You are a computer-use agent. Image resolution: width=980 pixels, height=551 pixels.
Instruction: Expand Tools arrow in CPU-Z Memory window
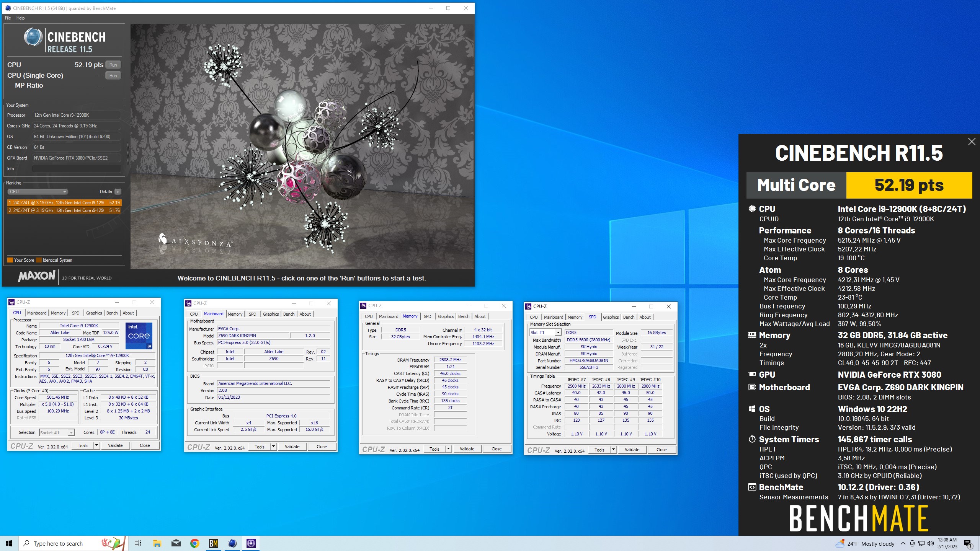pos(449,449)
